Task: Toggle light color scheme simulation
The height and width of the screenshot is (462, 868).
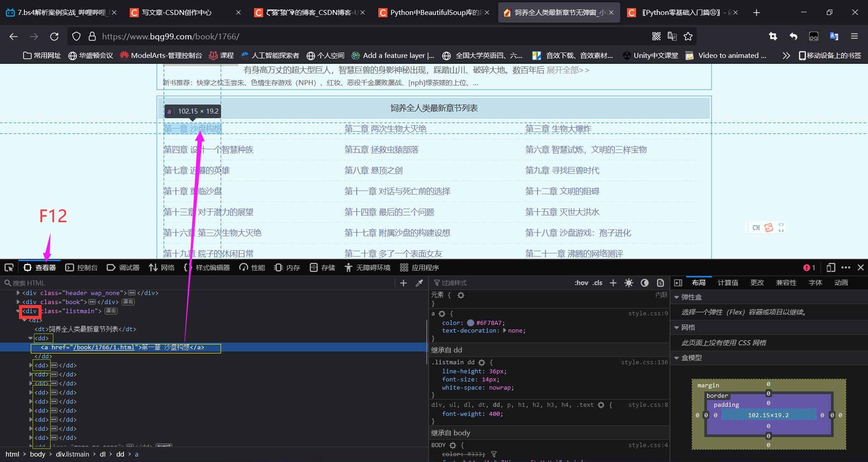Action: pyautogui.click(x=629, y=283)
